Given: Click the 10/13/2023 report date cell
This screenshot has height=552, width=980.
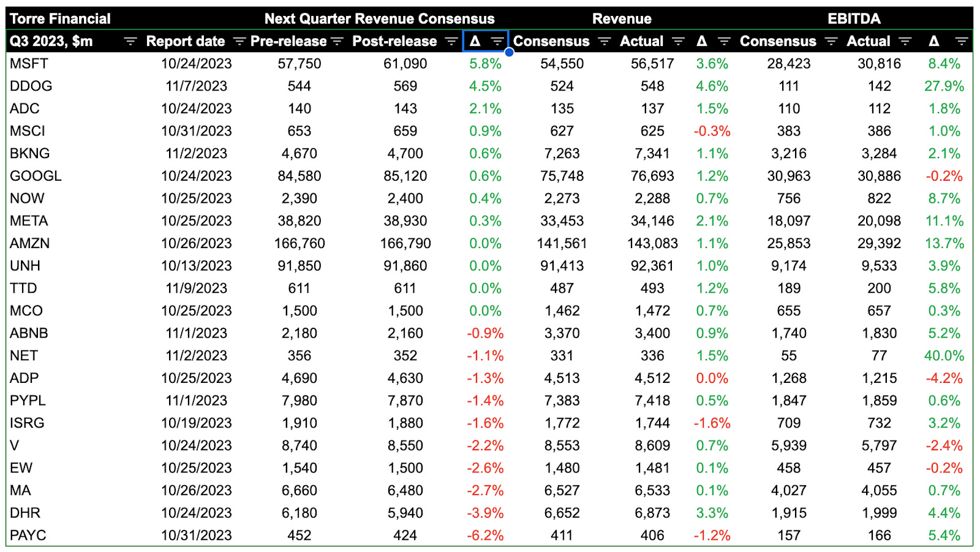Looking at the screenshot, I should pyautogui.click(x=196, y=266).
